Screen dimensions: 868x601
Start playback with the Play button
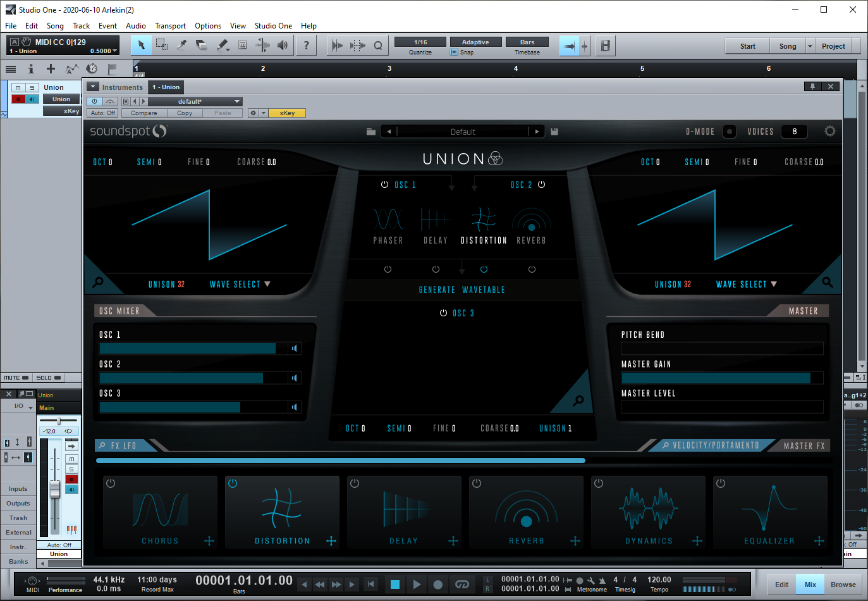coord(417,585)
